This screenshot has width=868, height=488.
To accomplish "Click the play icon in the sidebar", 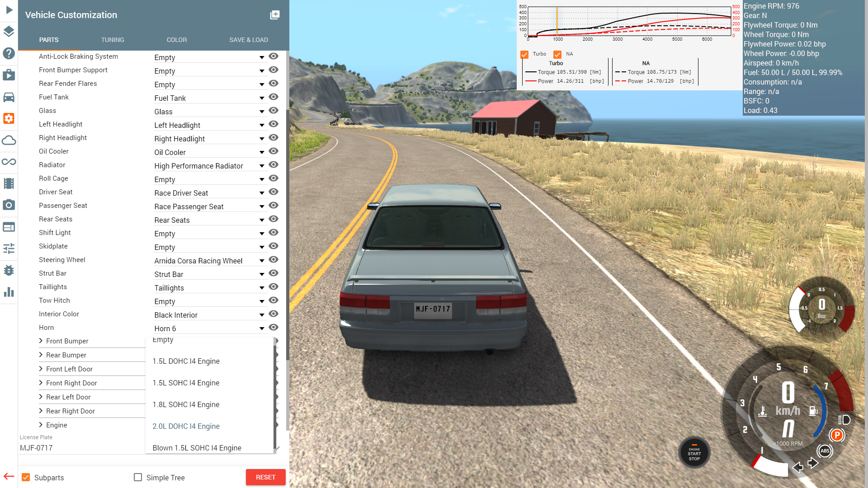I will click(9, 9).
